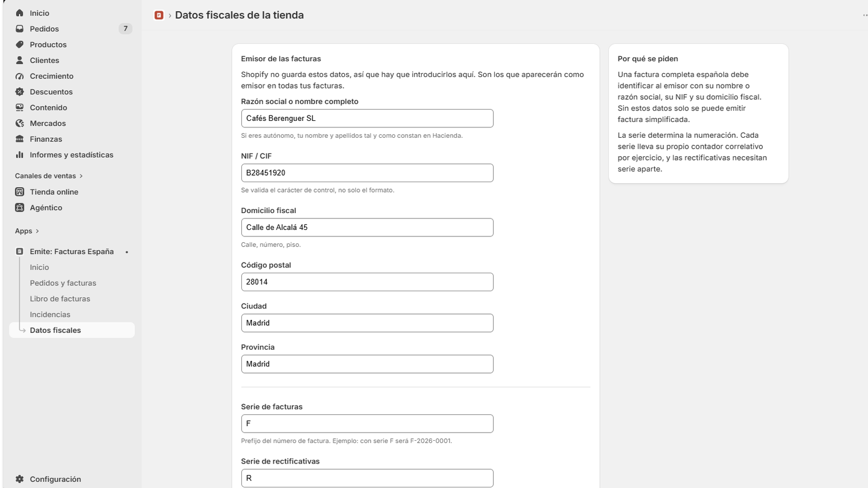
Task: Click the NIF / CIF input field
Action: [x=367, y=173]
